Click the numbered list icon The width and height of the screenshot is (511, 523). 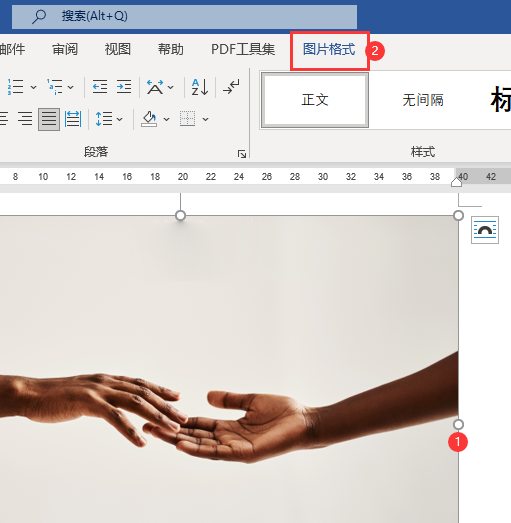coord(15,87)
